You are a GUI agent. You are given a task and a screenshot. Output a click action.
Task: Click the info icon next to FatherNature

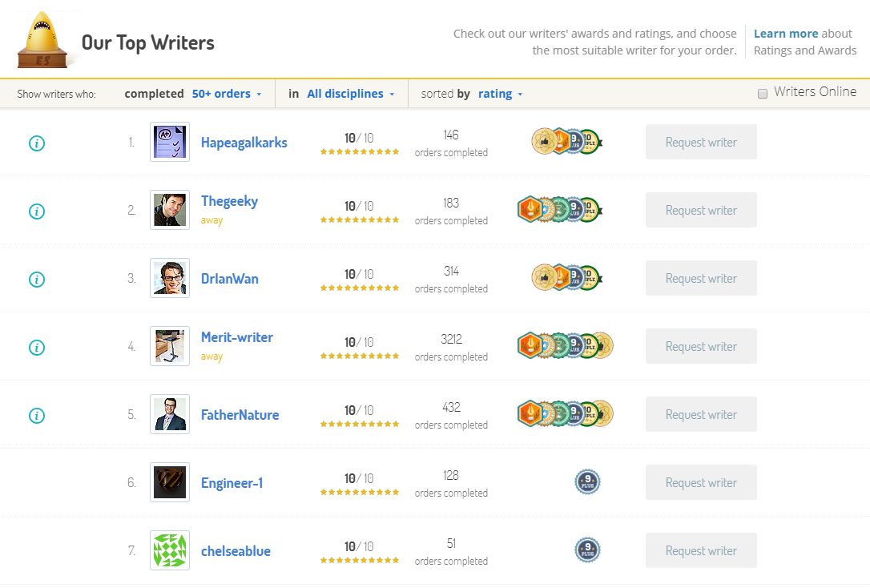click(37, 416)
